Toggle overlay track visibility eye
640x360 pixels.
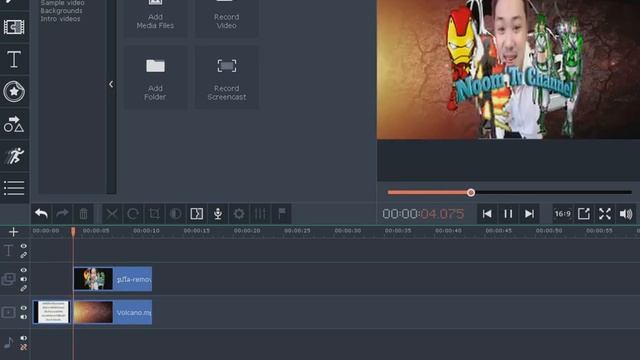click(24, 270)
